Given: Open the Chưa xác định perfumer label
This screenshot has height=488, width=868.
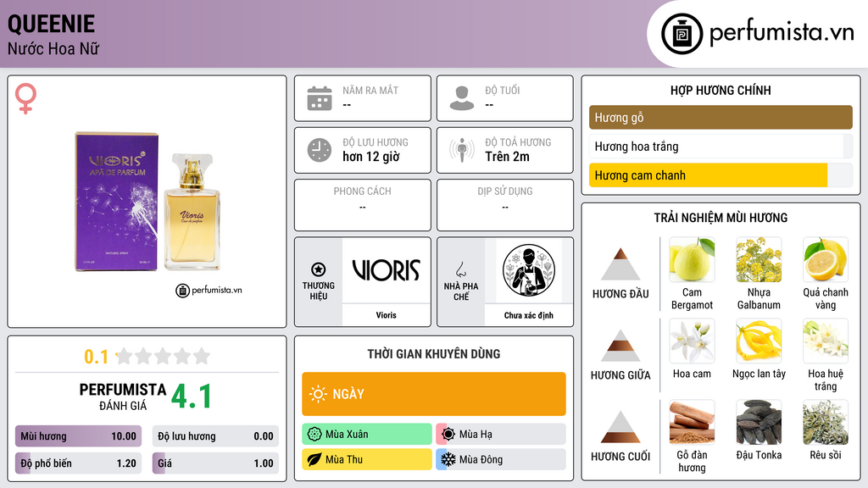Looking at the screenshot, I should tap(529, 315).
